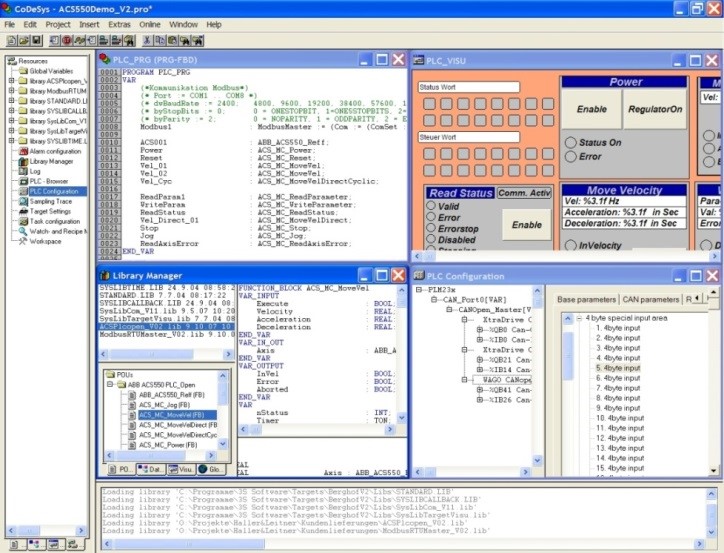Click the Valid indicator under Read Status
This screenshot has width=724, height=553.
pos(432,206)
